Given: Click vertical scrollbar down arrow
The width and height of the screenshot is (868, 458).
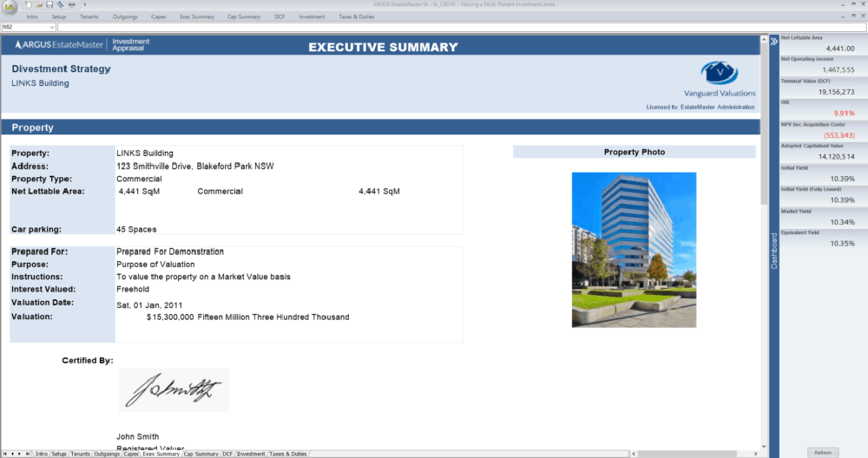Looking at the screenshot, I should point(764,446).
